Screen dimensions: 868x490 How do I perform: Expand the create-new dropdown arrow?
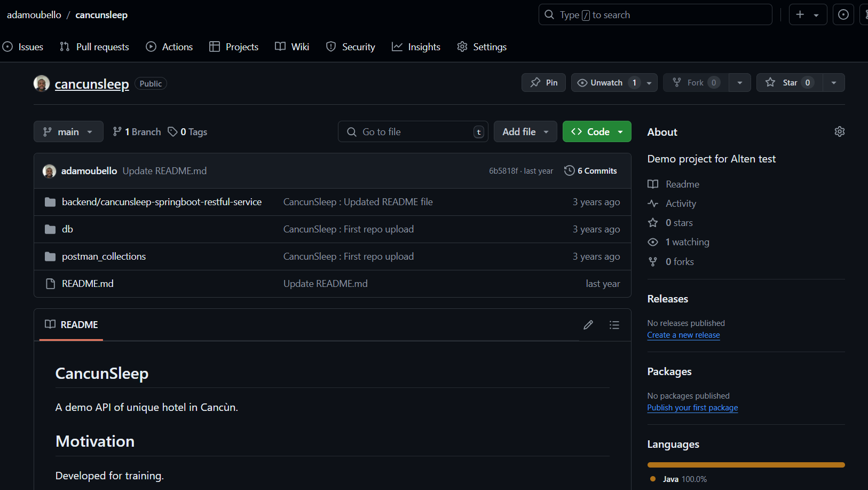pyautogui.click(x=816, y=15)
